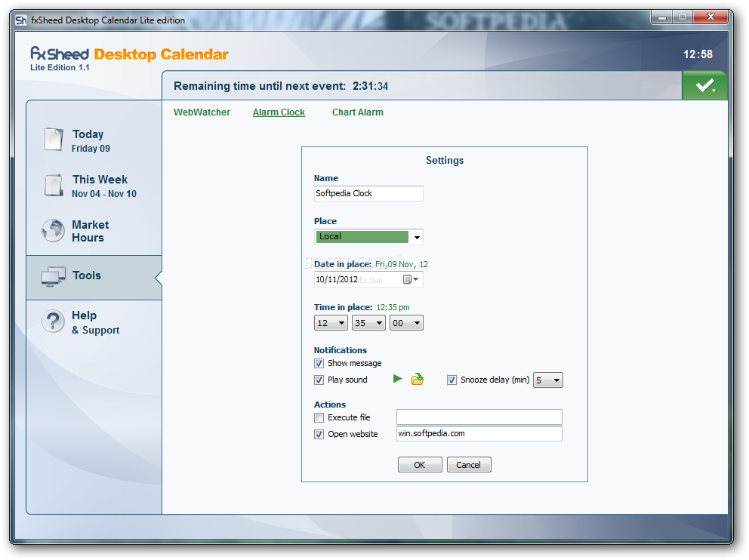Open the date picker calendar
Viewport: 749px width, 560px height.
(411, 279)
